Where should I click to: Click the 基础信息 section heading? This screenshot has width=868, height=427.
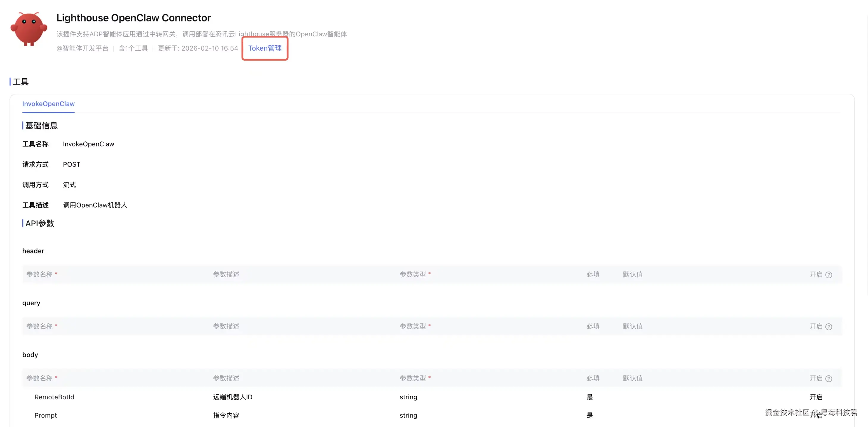[41, 126]
